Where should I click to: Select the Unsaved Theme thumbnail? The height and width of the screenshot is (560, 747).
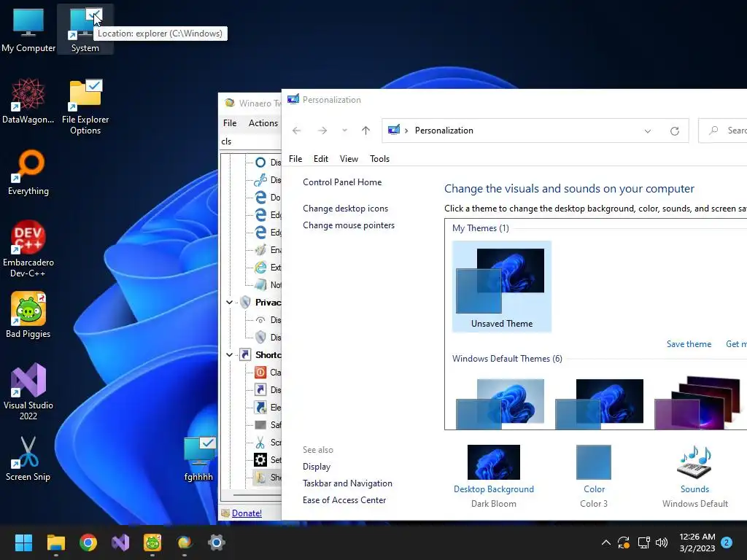[x=502, y=286]
